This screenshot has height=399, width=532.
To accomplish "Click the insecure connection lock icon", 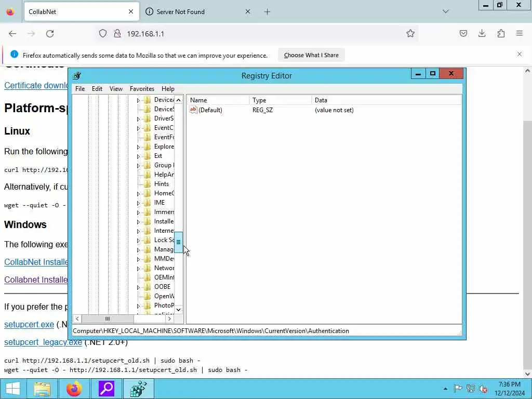I will click(117, 34).
